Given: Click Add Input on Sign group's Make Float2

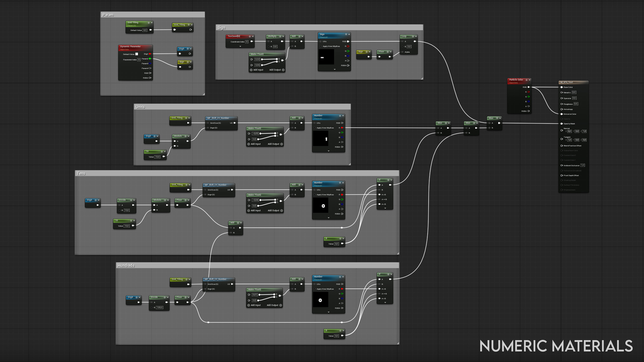Looking at the screenshot, I should tap(256, 70).
